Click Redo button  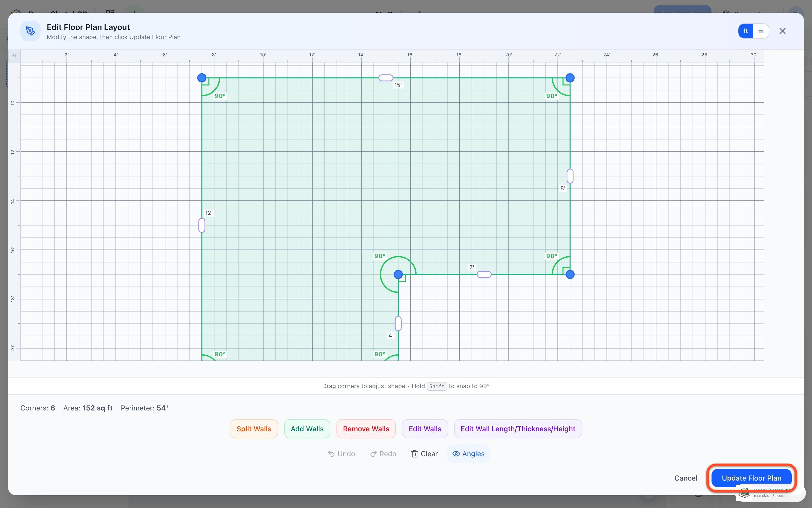point(383,454)
